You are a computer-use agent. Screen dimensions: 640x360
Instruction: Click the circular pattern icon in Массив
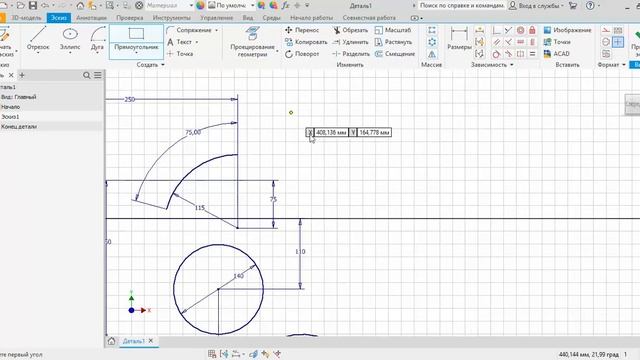432,42
